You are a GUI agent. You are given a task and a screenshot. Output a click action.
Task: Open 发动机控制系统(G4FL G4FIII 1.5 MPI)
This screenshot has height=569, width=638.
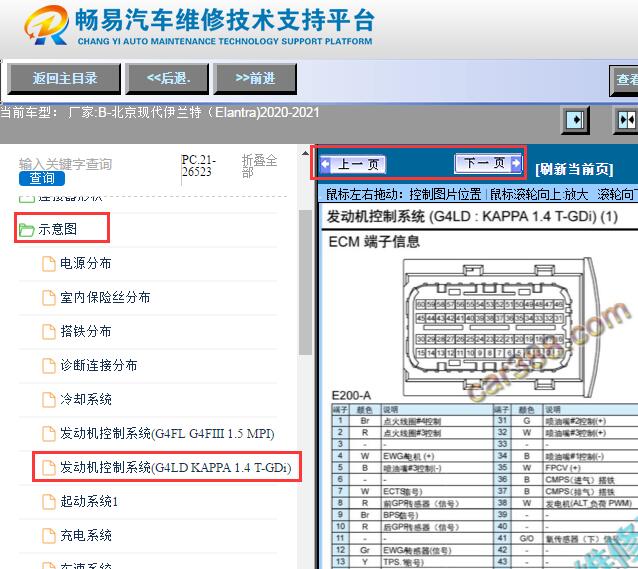[x=167, y=433]
